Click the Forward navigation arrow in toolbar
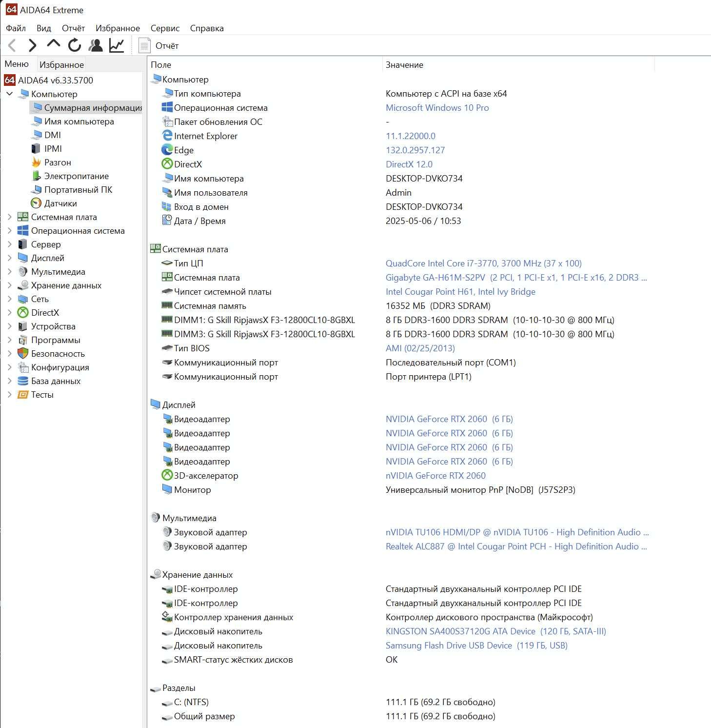711x728 pixels. pos(33,45)
